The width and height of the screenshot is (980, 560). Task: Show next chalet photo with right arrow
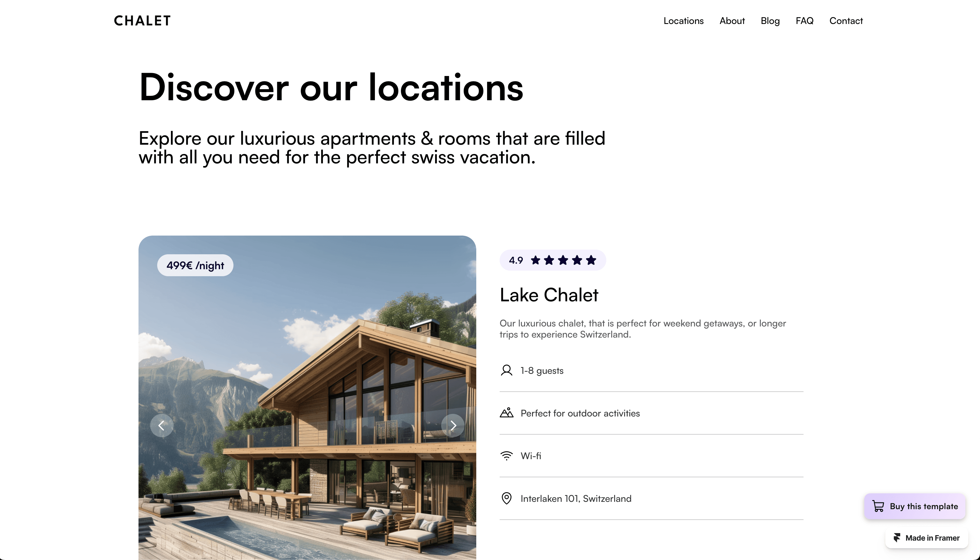(x=453, y=425)
